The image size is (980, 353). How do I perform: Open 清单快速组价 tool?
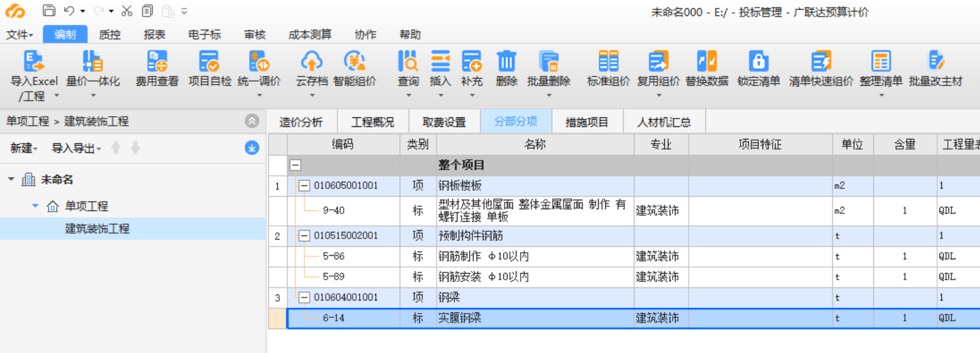tap(821, 69)
